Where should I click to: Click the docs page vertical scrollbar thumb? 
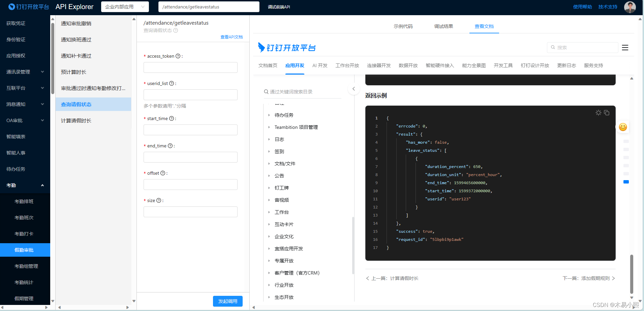pos(632,274)
